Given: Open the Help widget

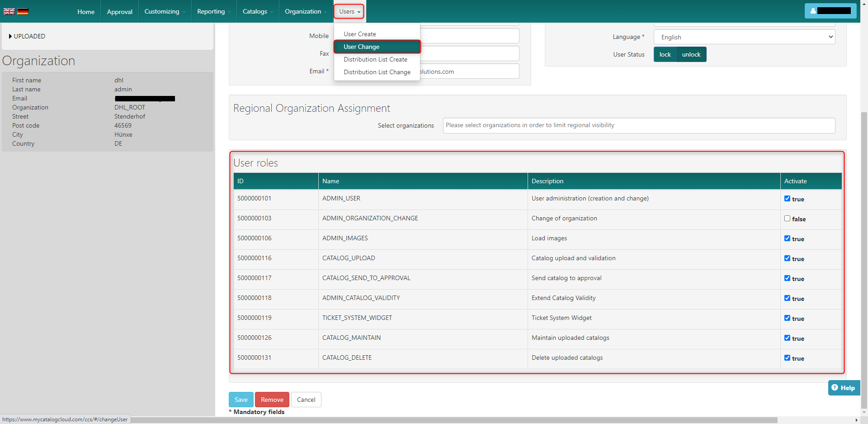Looking at the screenshot, I should (844, 388).
